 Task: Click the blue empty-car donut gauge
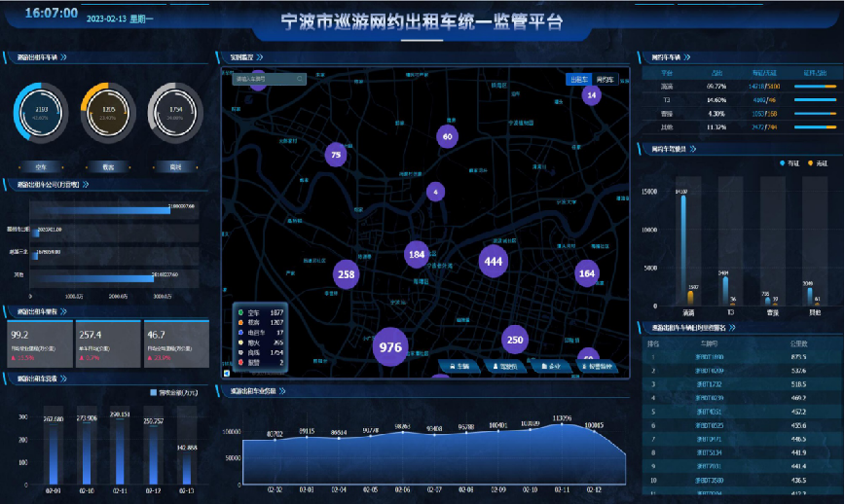(41, 113)
